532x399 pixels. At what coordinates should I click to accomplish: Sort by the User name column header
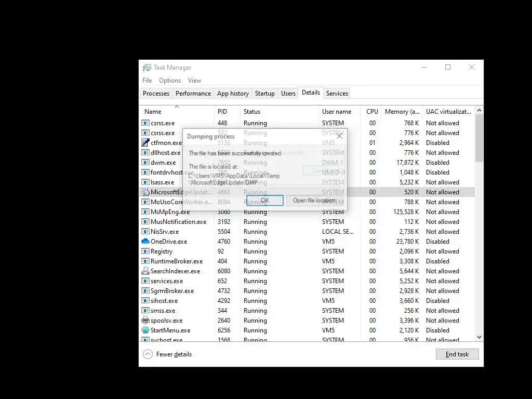[339, 111]
